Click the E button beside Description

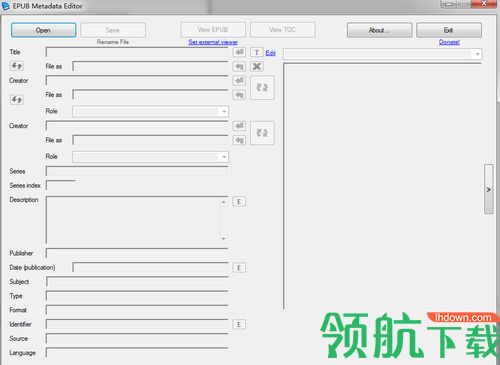[x=239, y=201]
